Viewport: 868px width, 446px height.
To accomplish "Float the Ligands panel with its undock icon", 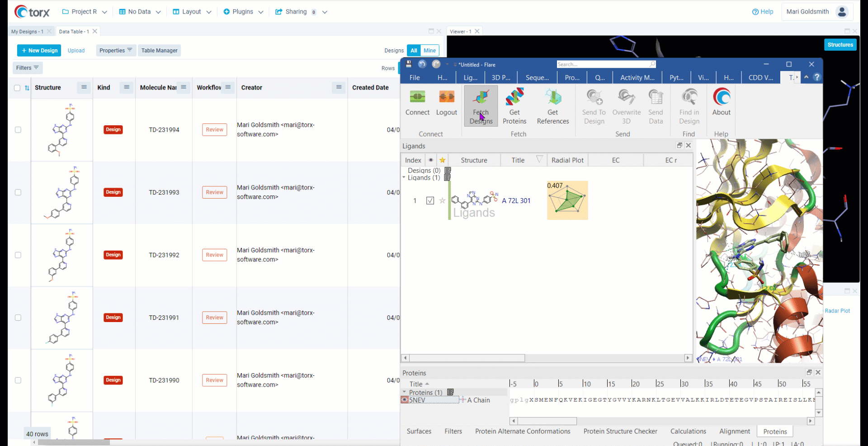I will tap(679, 145).
